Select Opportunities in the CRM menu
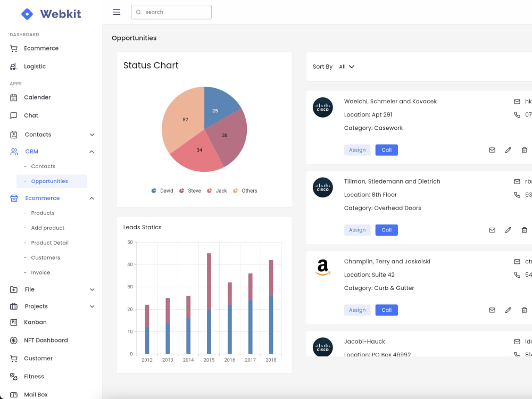This screenshot has height=399, width=532. point(52,181)
